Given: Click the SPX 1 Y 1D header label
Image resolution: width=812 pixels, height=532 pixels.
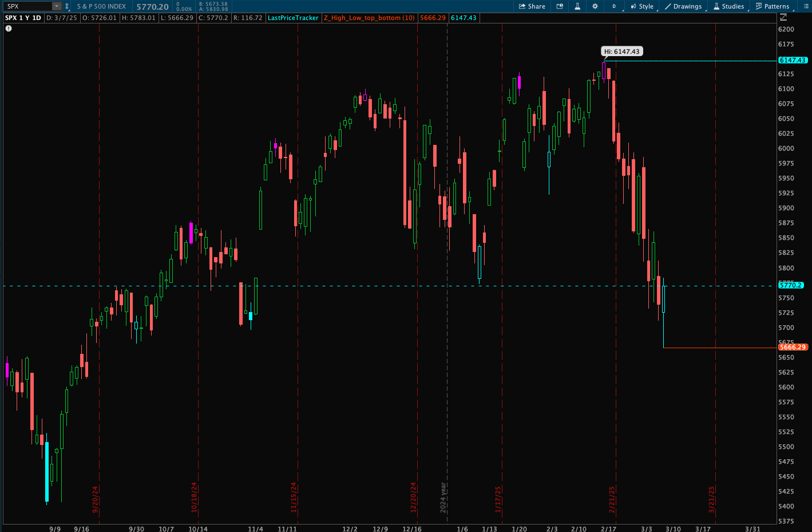Looking at the screenshot, I should (x=23, y=18).
